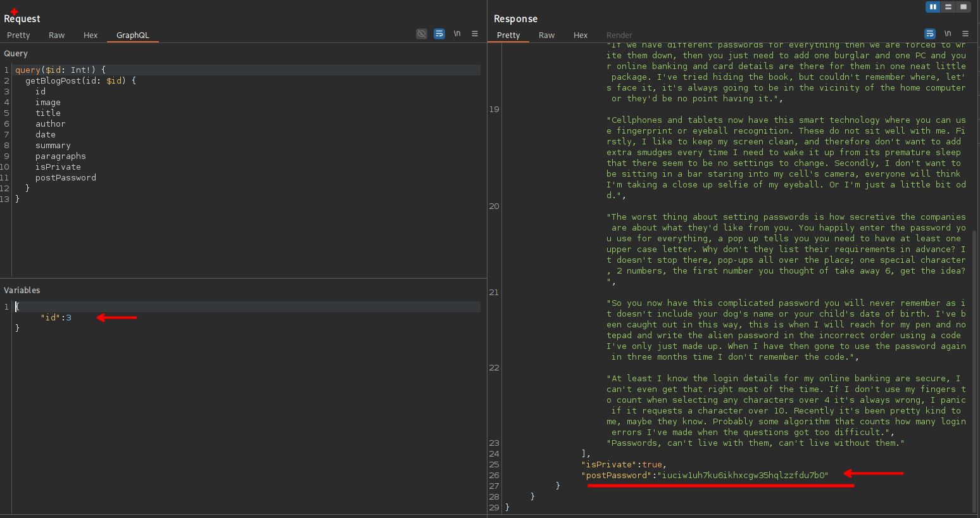The height and width of the screenshot is (518, 980).
Task: Toggle hidden-content eye icon in Request panel
Action: [x=422, y=34]
